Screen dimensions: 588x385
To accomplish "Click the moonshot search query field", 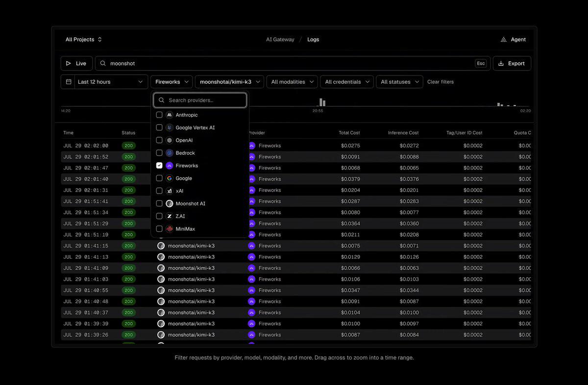I will 293,63.
